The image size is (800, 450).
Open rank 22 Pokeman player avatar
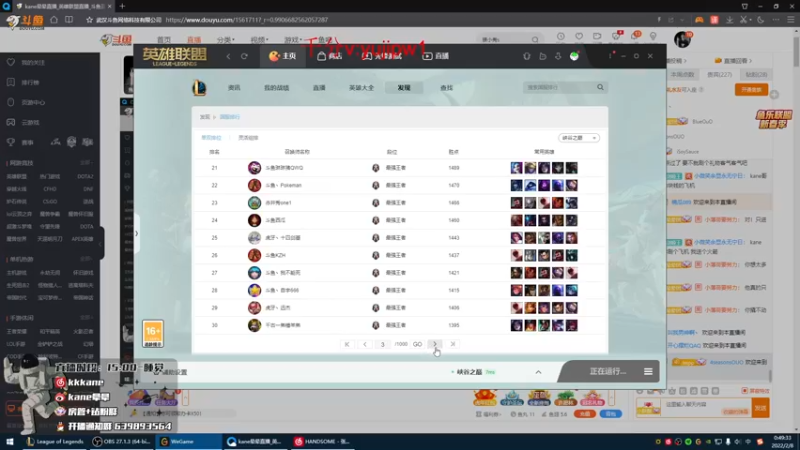254,185
